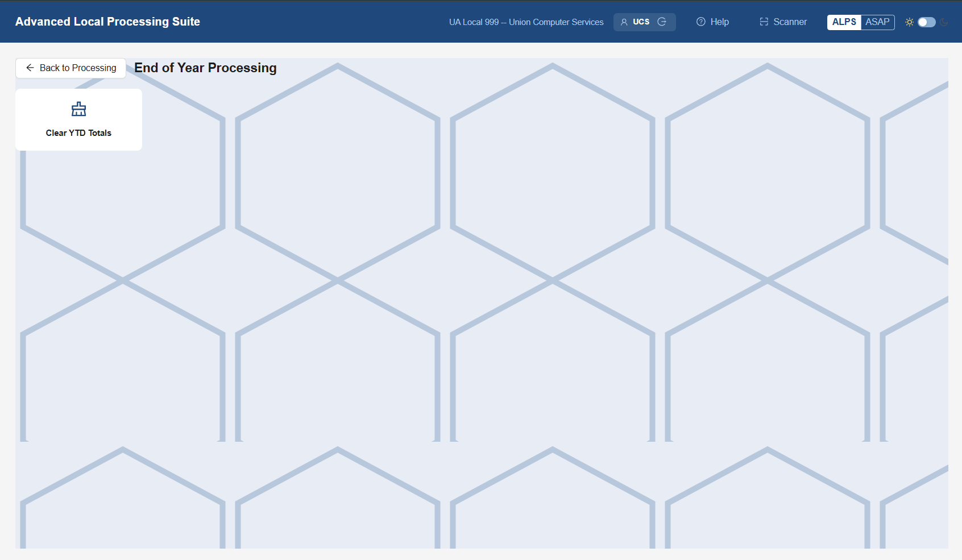The width and height of the screenshot is (962, 560).
Task: Click the UA Local 999 – Union Computer Services text
Action: (x=526, y=22)
